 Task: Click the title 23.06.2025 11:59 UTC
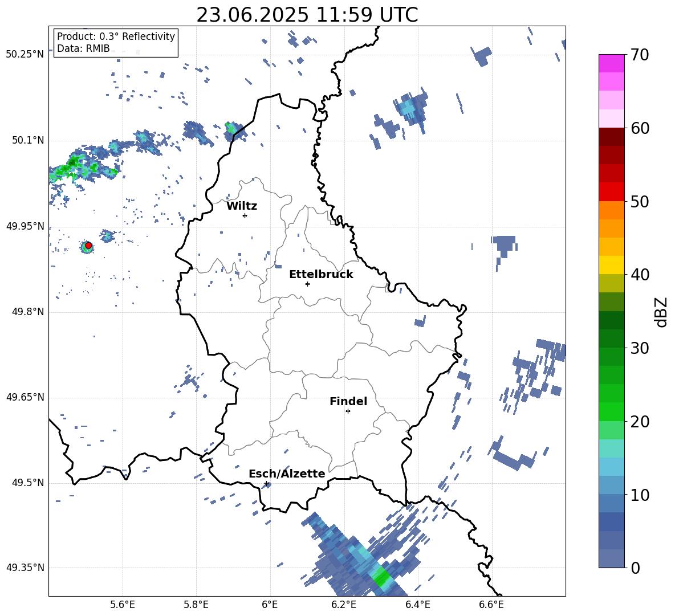pos(307,15)
